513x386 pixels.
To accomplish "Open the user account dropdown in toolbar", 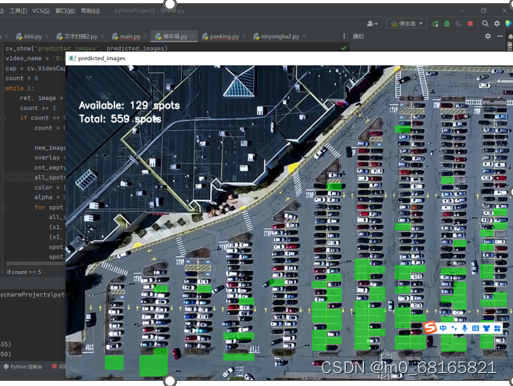I will click(372, 24).
